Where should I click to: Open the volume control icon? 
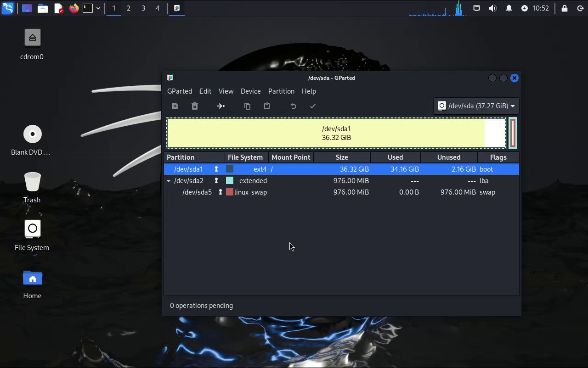coord(493,8)
